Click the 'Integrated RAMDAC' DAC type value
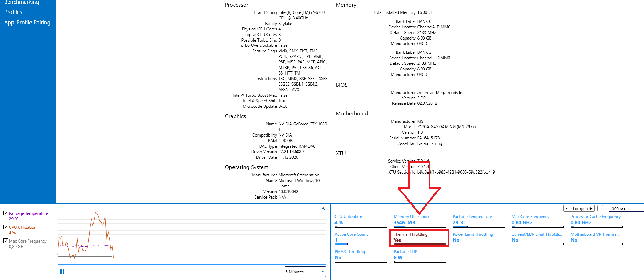644x280 pixels. pos(297,146)
